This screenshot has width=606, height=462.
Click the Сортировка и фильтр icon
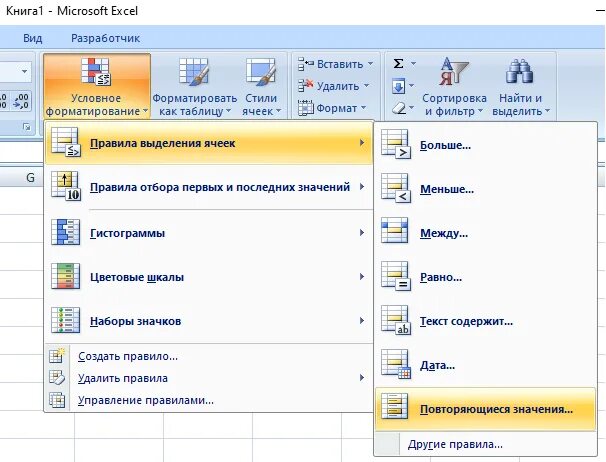pyautogui.click(x=454, y=71)
